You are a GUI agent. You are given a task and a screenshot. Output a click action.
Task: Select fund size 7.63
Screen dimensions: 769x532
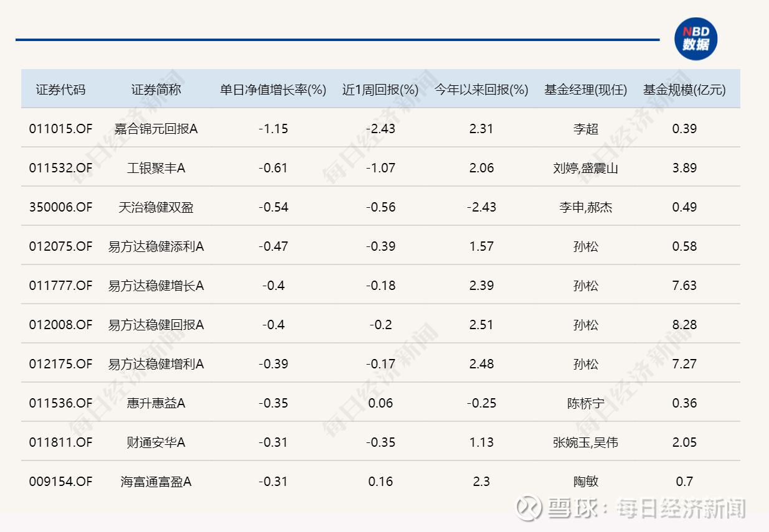(684, 286)
